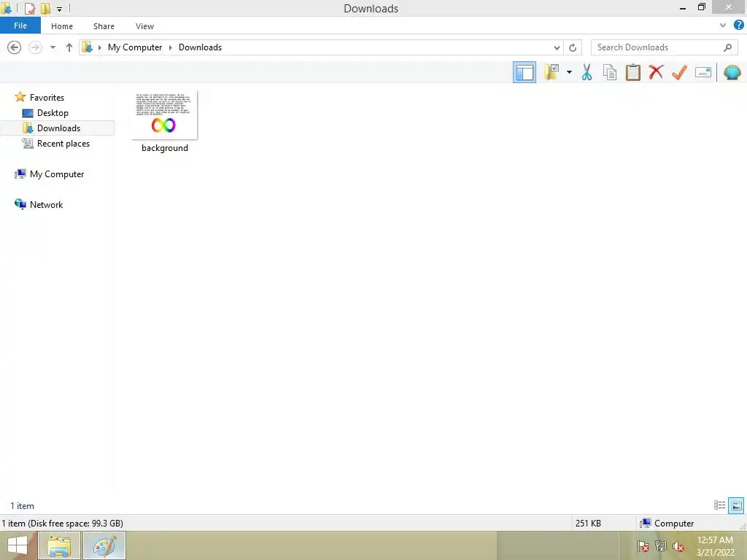
Task: Open the address bar history dropdown
Action: pos(557,47)
